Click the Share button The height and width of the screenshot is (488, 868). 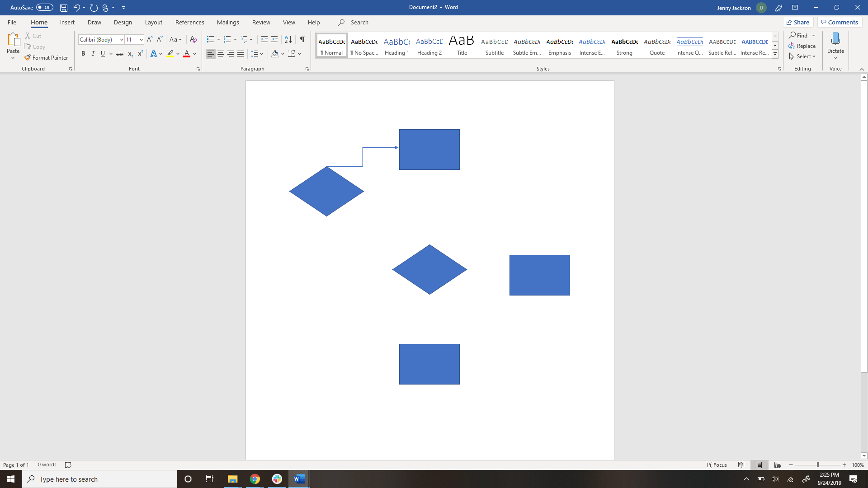point(797,22)
